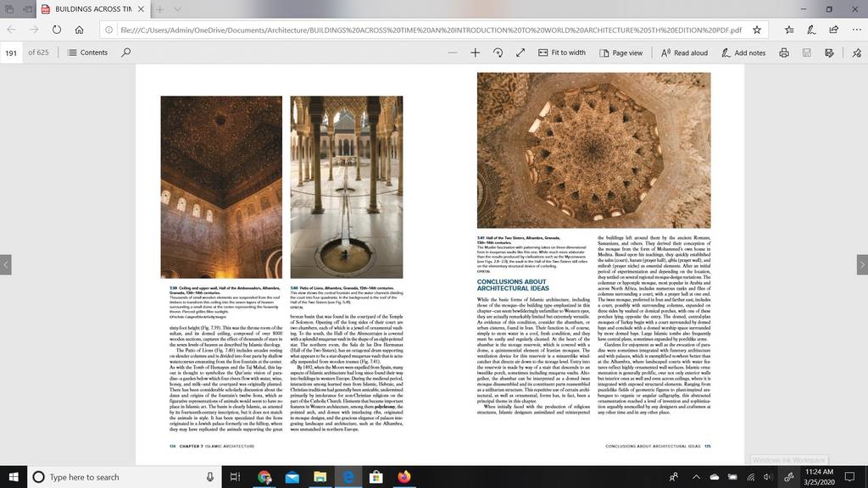
Task: Click the address bar file URL
Action: tap(431, 30)
